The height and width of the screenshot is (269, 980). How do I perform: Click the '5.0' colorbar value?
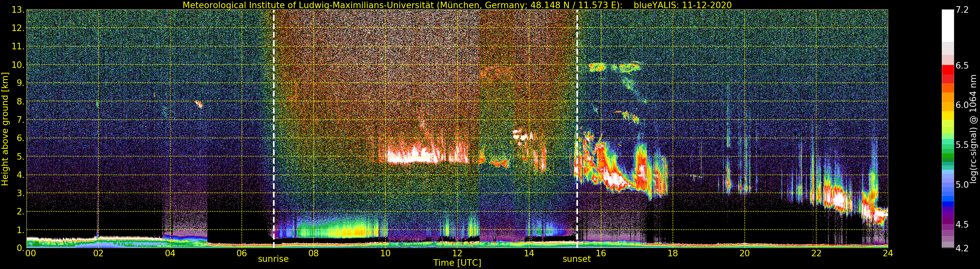tap(962, 184)
